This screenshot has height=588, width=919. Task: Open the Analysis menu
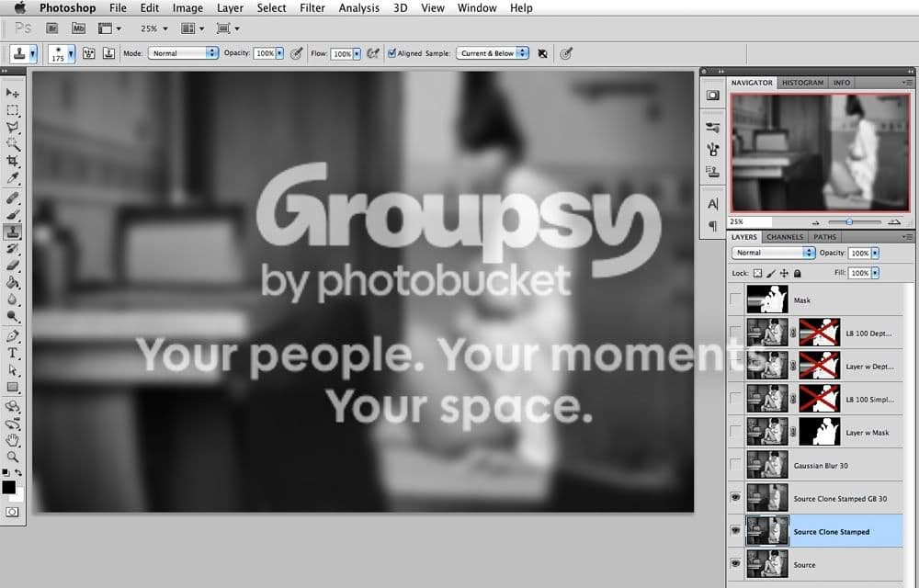(x=358, y=7)
